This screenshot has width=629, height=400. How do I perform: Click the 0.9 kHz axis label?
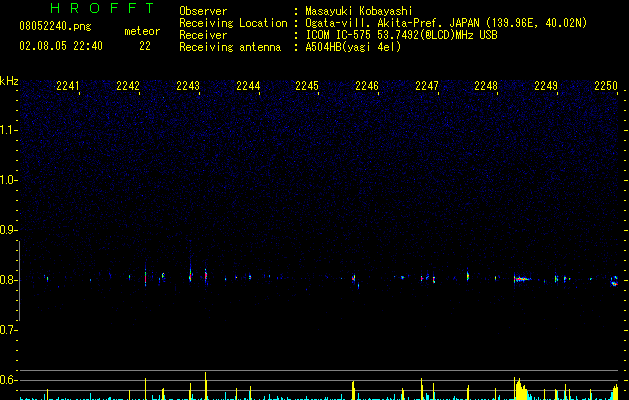pyautogui.click(x=8, y=230)
